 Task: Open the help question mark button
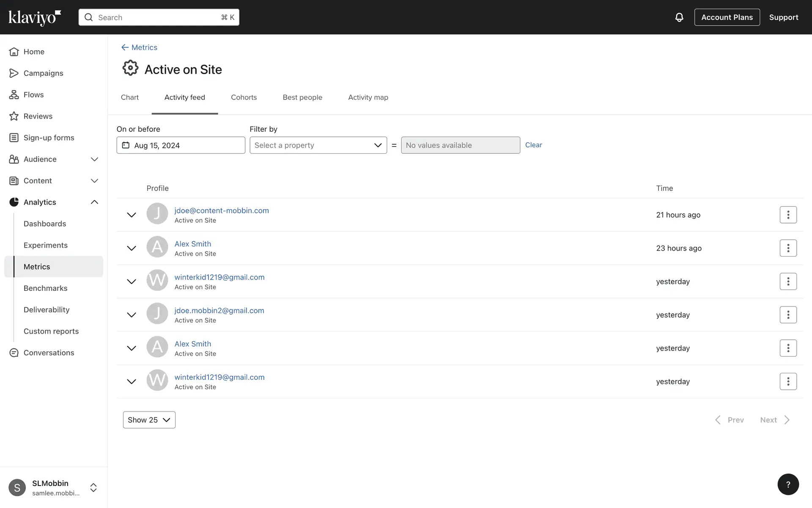[788, 484]
